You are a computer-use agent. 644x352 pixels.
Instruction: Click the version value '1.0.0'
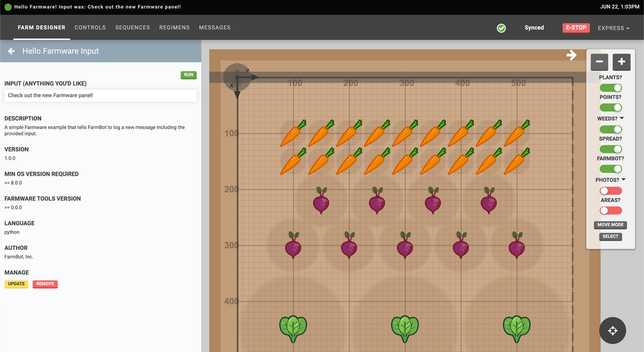(10, 159)
